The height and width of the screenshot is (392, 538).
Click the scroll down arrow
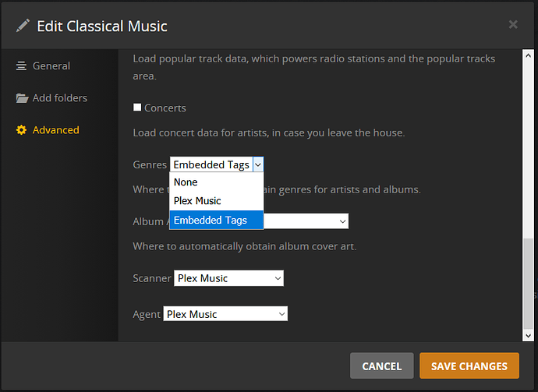(528, 334)
